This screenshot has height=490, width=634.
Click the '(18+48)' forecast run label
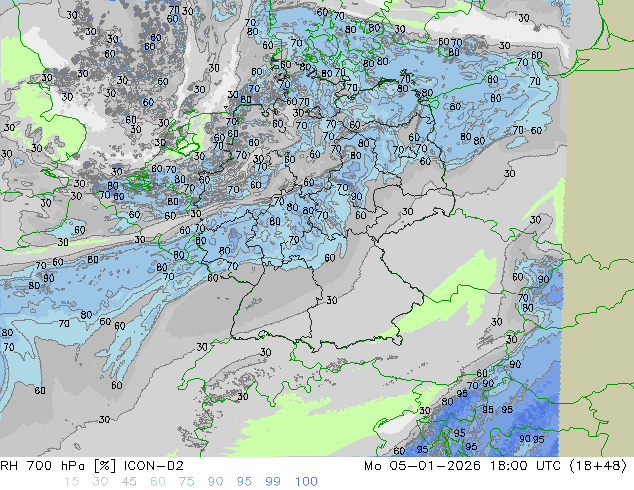(598, 466)
